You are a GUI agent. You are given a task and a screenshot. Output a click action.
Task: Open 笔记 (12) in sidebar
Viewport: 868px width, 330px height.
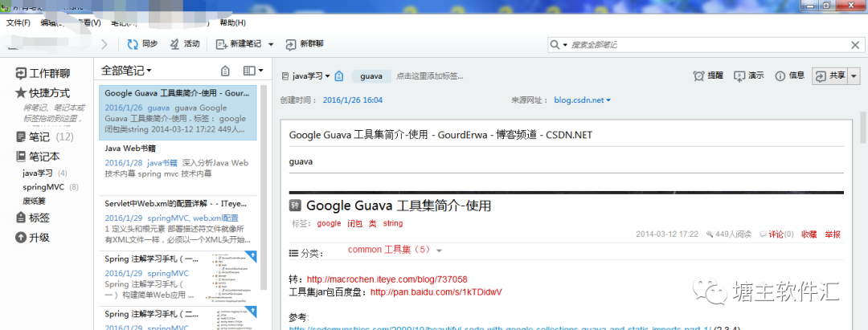(x=45, y=136)
